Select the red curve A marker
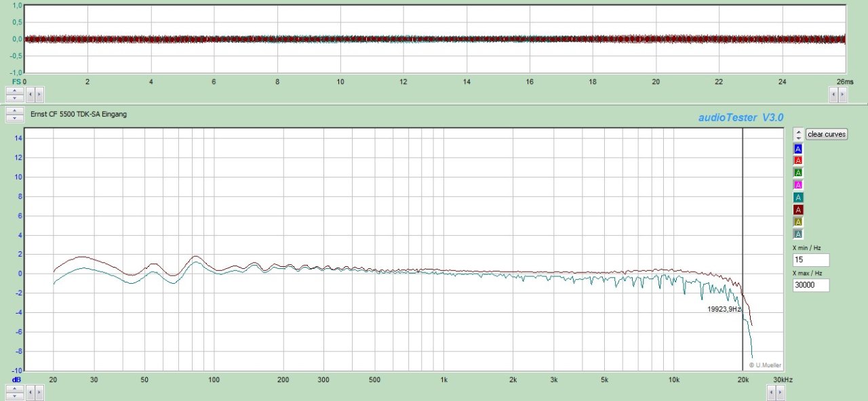Image resolution: width=868 pixels, height=401 pixels. tap(798, 161)
